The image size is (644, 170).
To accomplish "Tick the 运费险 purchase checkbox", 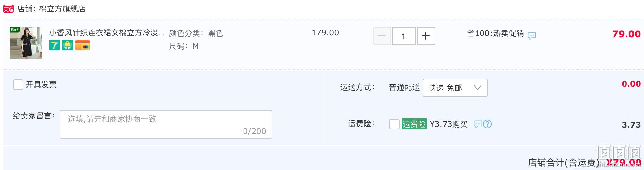I will point(394,124).
